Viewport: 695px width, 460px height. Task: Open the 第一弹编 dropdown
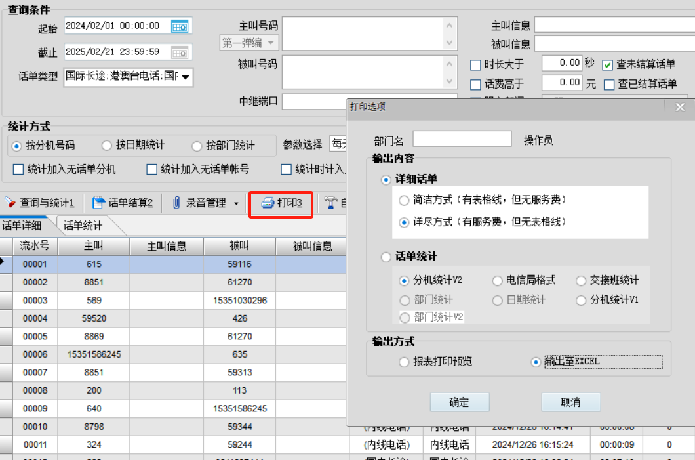[249, 43]
